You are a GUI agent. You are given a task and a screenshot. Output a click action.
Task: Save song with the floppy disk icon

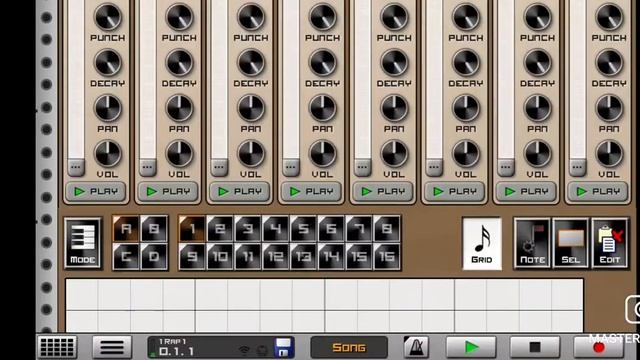point(283,347)
